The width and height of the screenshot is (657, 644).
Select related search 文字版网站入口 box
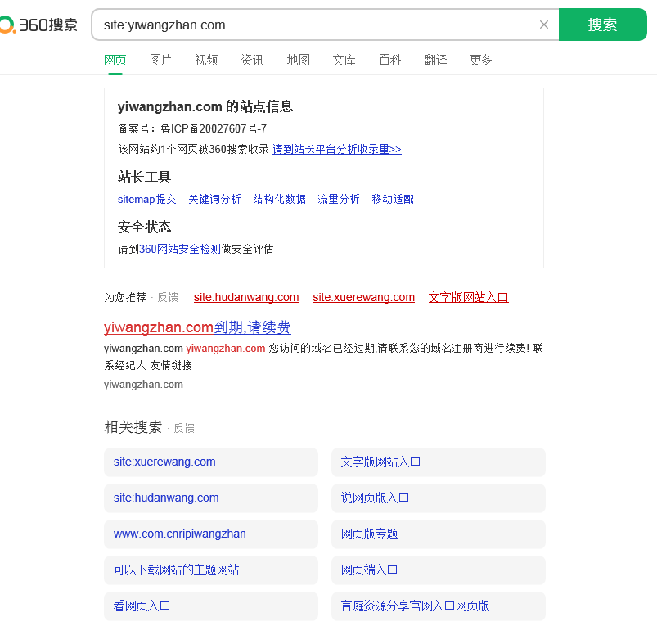[x=439, y=462]
